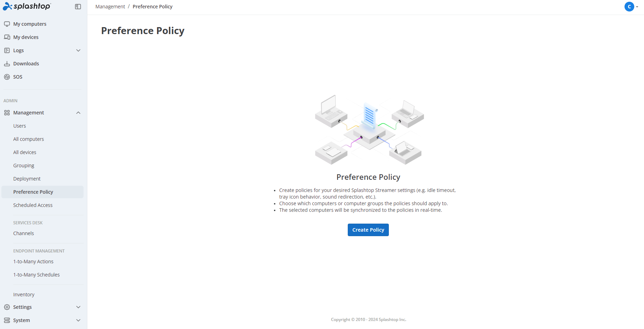This screenshot has width=644, height=329.
Task: Click the Settings label
Action: pos(22,307)
